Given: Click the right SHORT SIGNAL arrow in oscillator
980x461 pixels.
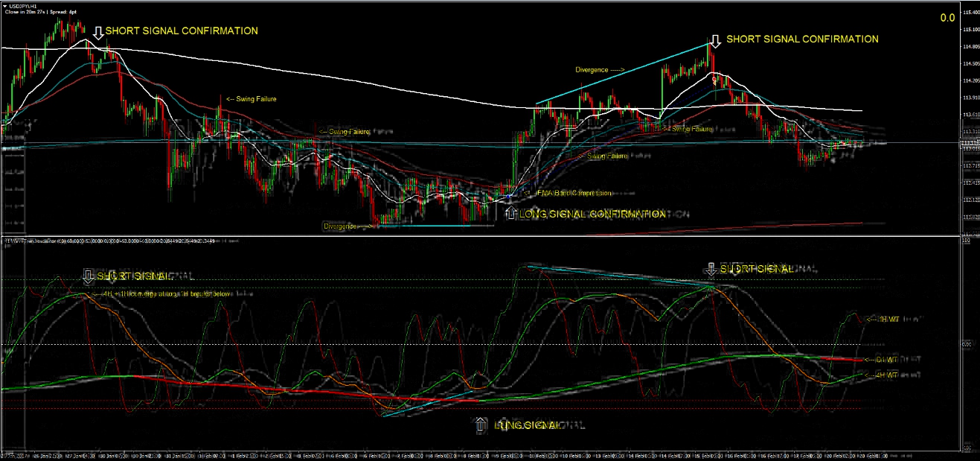Looking at the screenshot, I should pyautogui.click(x=712, y=270).
